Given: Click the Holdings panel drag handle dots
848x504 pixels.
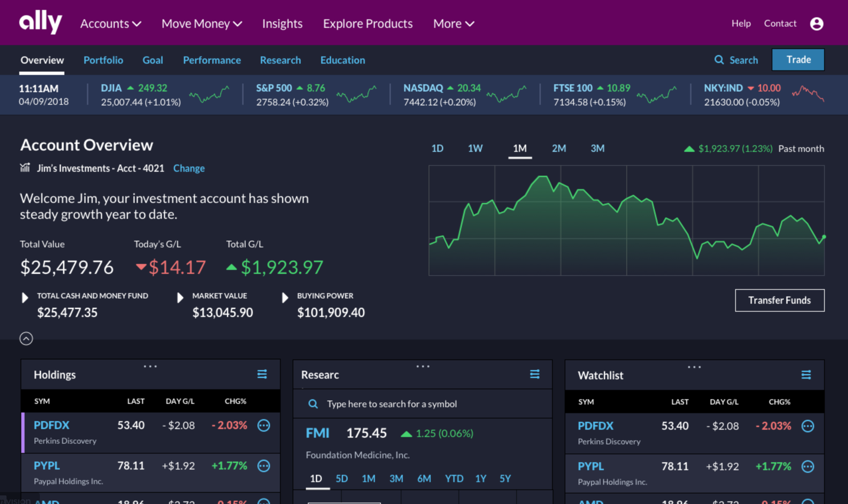Looking at the screenshot, I should (x=150, y=366).
